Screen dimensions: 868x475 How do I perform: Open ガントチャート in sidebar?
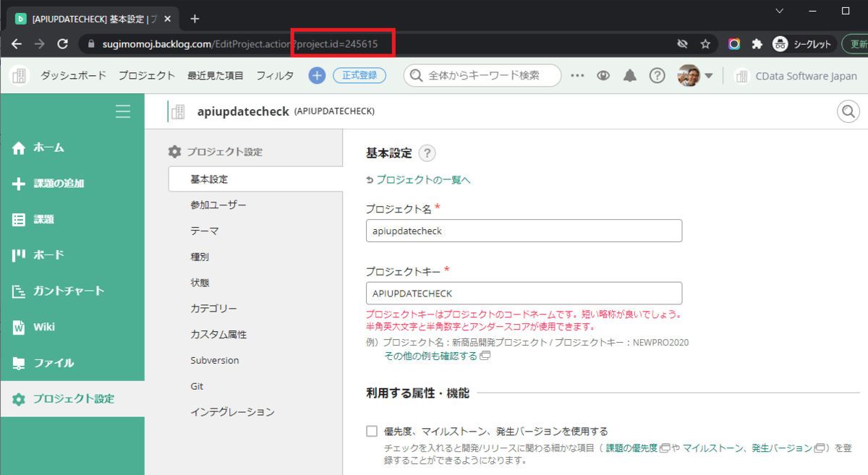tap(72, 291)
